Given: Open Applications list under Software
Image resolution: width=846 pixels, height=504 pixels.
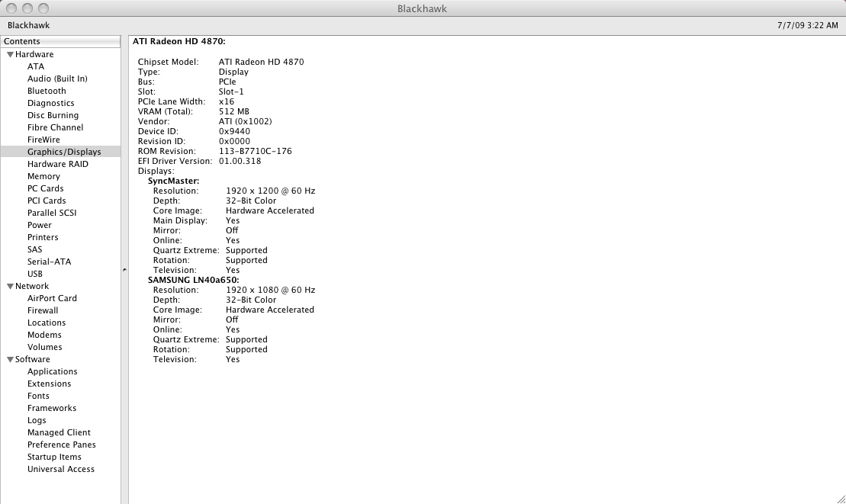Looking at the screenshot, I should (53, 371).
